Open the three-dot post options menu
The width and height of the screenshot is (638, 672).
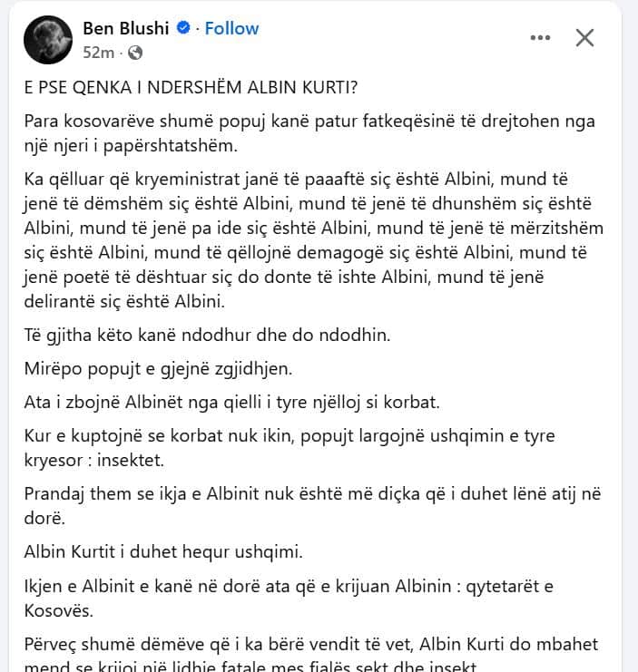pyautogui.click(x=540, y=37)
